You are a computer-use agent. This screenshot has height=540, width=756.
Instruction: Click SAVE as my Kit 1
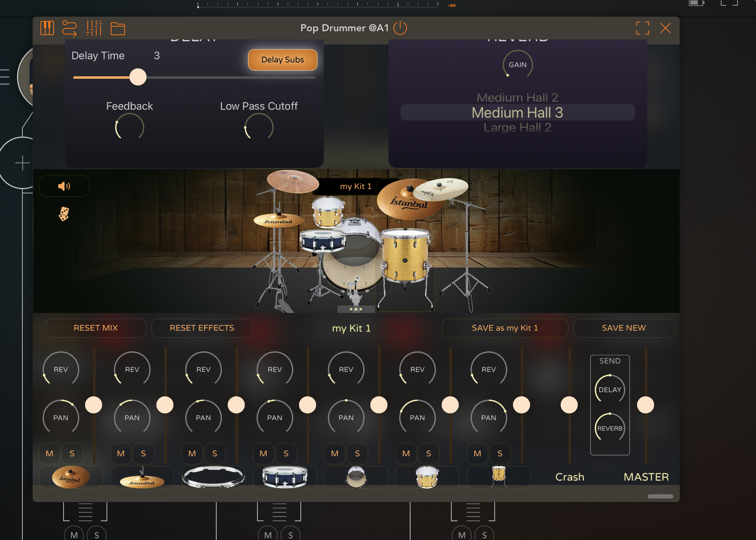click(x=505, y=328)
